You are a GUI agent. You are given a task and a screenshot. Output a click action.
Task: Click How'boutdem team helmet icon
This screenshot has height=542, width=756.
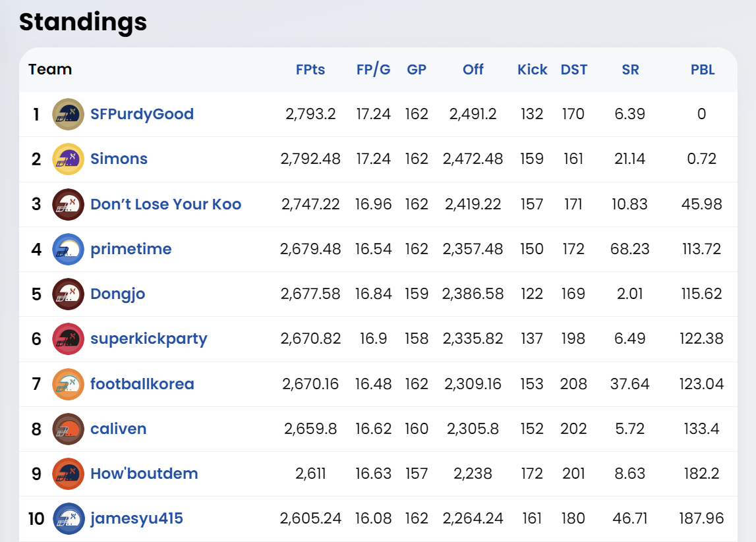68,474
